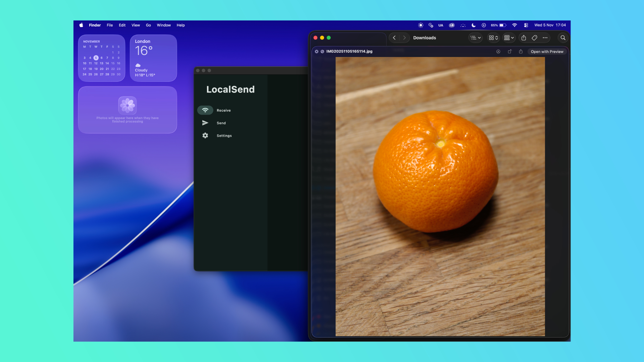
Task: Expand the list view options dropdown
Action: (x=475, y=38)
